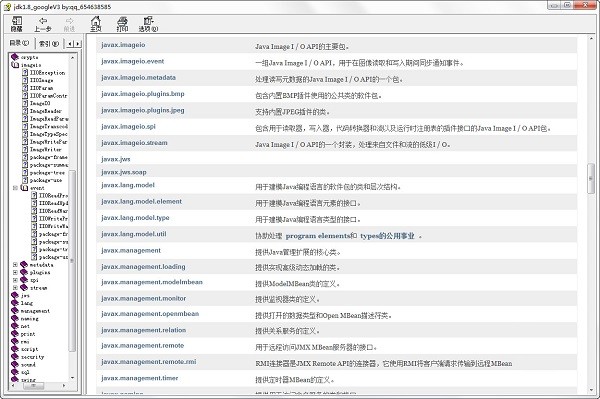Collapse the event tree node
Screen dimensions: 600x399
click(x=15, y=188)
